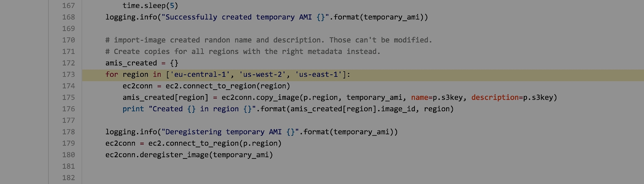644x184 pixels.
Task: Select line number 168 in the gutter
Action: [x=69, y=17]
